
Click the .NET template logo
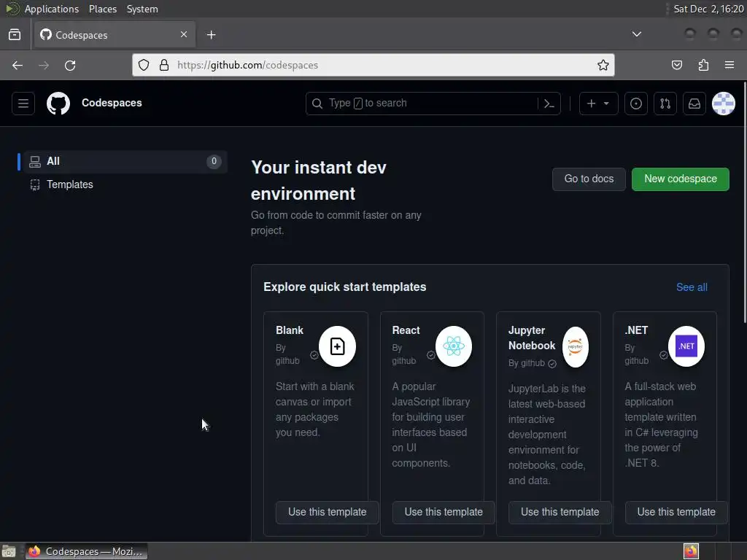(x=686, y=346)
